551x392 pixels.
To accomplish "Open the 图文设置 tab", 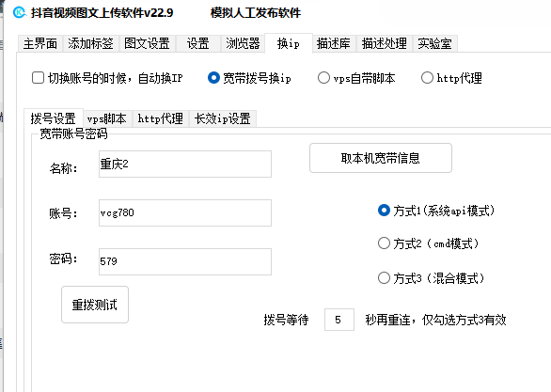I will click(148, 43).
